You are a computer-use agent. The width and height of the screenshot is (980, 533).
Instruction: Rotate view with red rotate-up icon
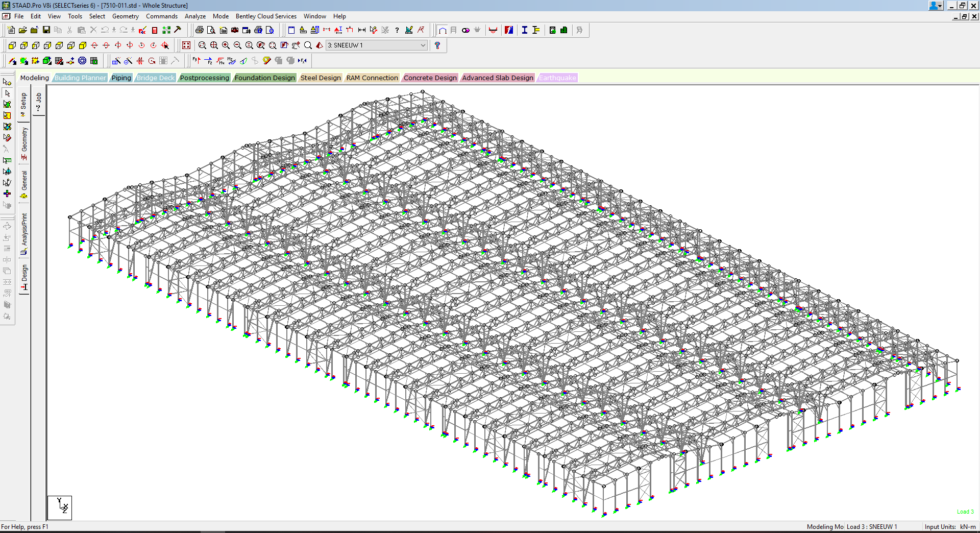click(x=94, y=45)
